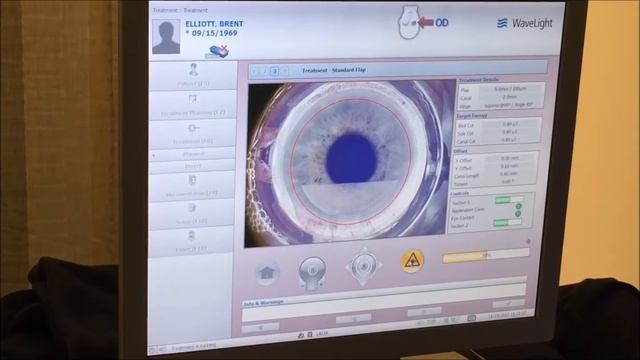Click the date and time in status bar

tap(506, 316)
